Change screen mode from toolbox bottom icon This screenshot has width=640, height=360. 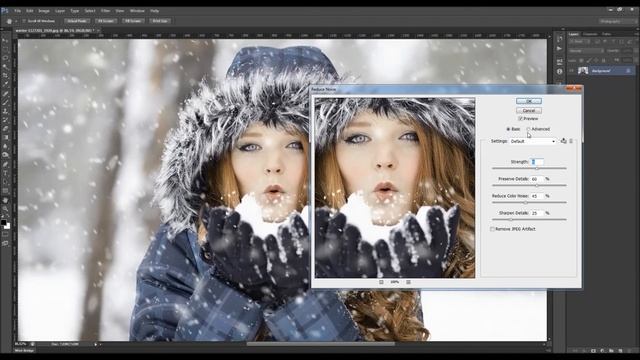(x=5, y=244)
